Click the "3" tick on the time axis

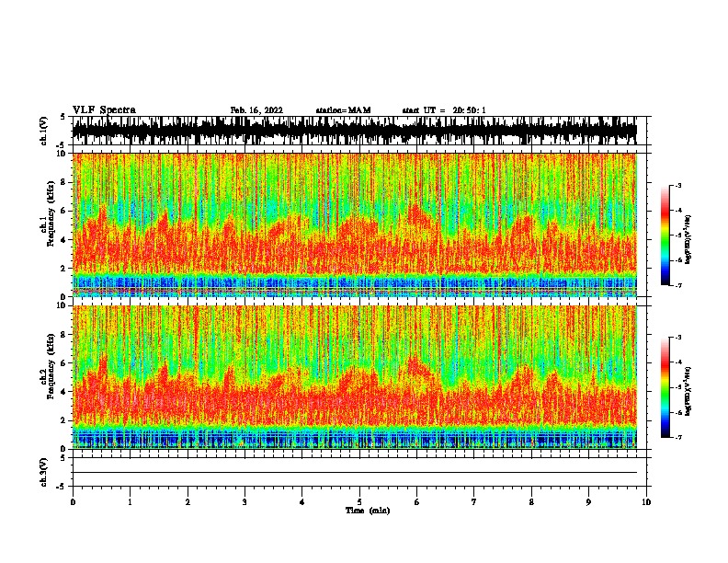(x=245, y=502)
